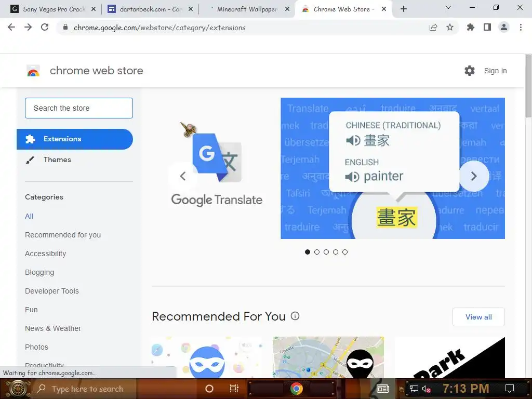Click the taskbar Type here to search box
Viewport: 532px width, 399px height.
(x=85, y=389)
